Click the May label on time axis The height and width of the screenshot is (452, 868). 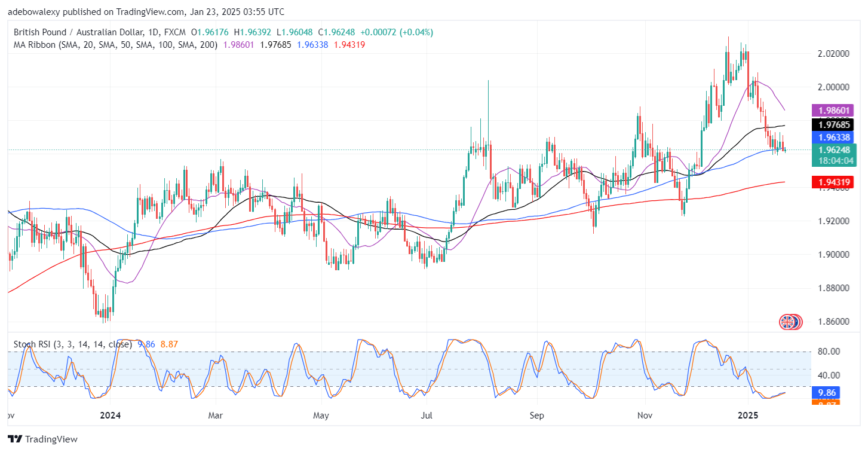321,415
